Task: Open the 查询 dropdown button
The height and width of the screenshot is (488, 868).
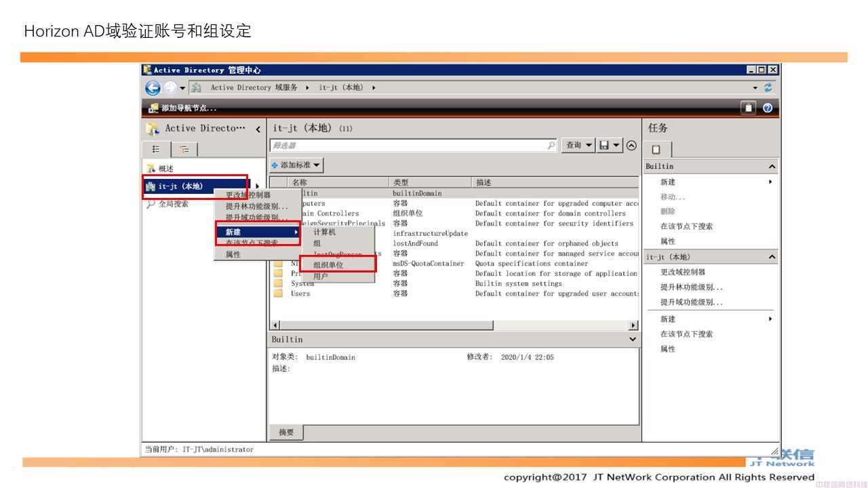Action: (x=578, y=145)
